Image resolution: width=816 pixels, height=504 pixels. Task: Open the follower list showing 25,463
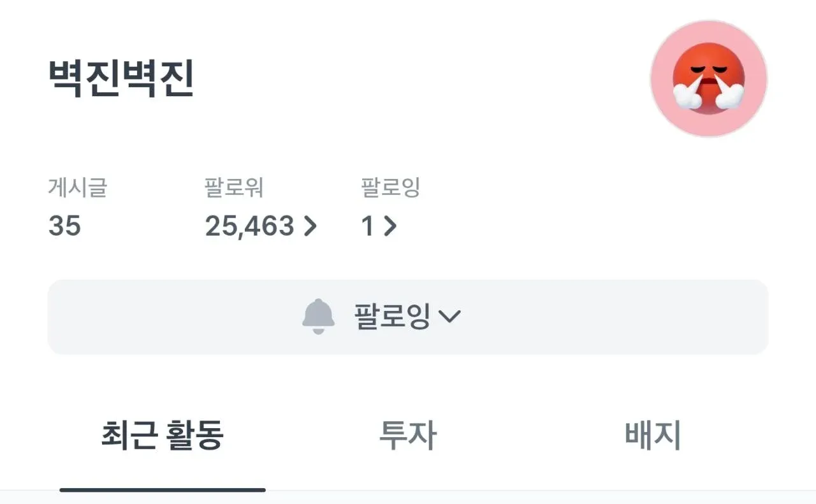click(250, 226)
